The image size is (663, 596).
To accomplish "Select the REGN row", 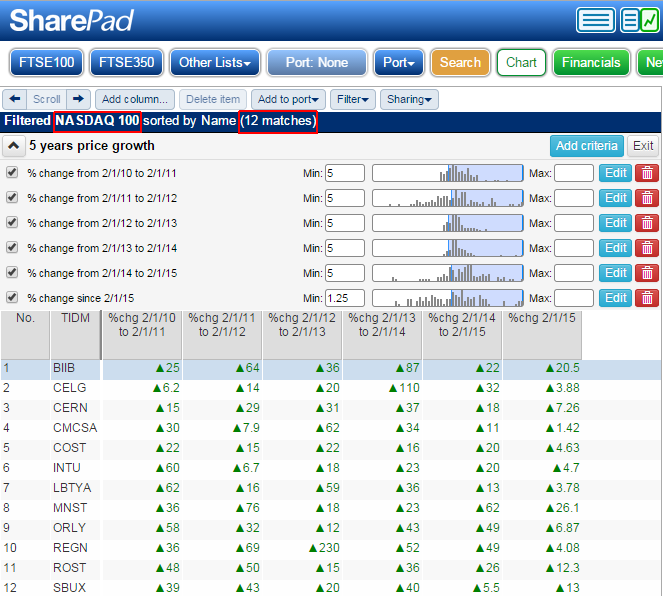I will [x=332, y=548].
